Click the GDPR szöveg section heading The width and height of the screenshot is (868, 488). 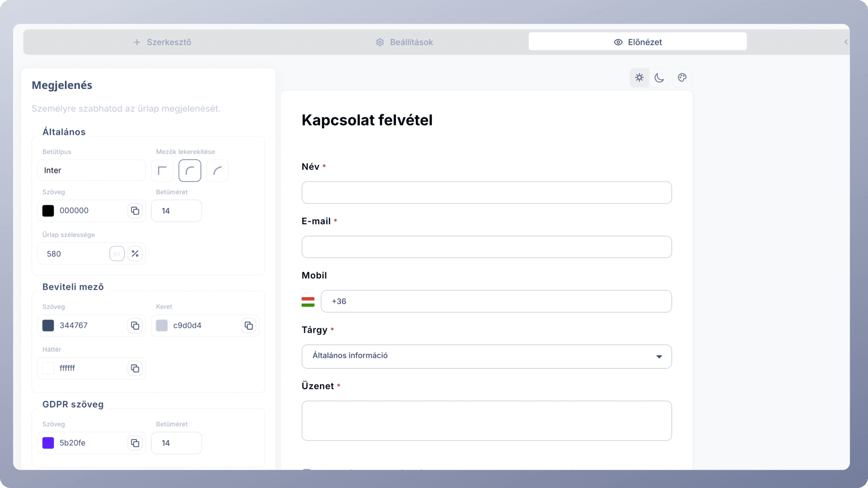point(73,404)
